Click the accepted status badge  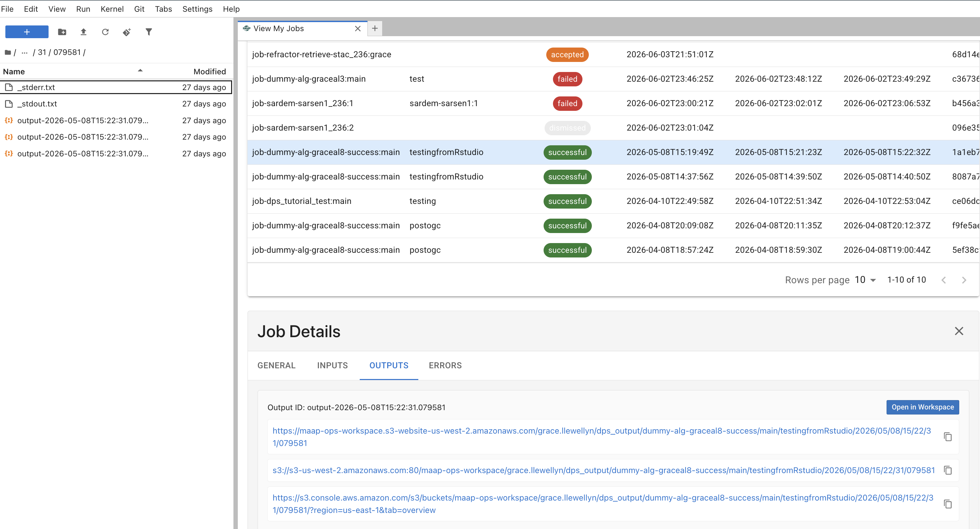coord(567,54)
